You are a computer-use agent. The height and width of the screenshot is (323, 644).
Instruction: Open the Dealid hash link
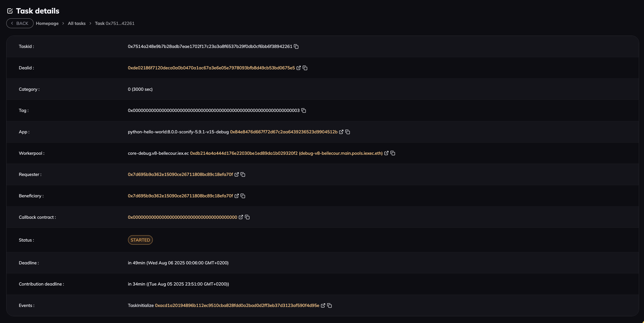(211, 68)
